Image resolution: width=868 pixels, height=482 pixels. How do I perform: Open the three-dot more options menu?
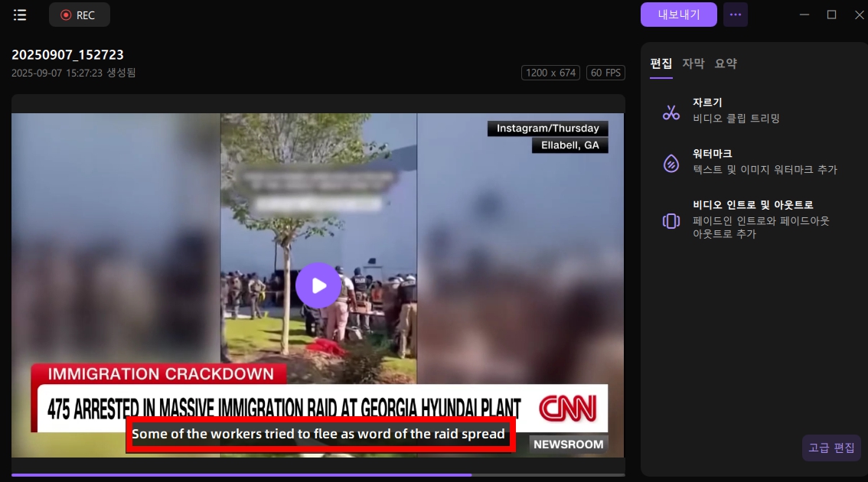click(x=735, y=15)
